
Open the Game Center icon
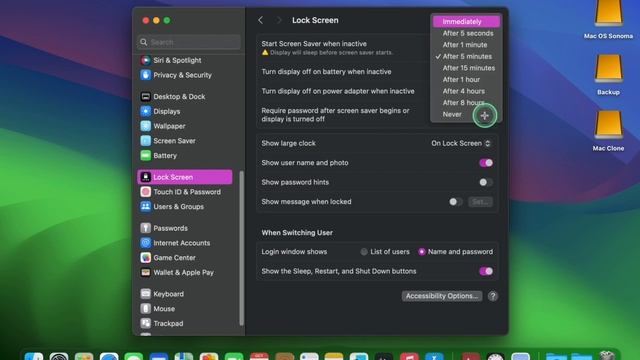[x=145, y=258]
